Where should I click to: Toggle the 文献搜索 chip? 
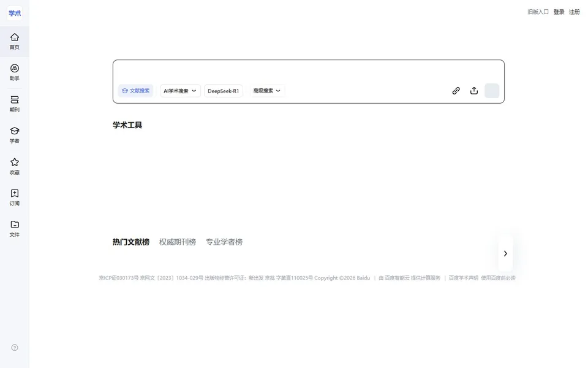[x=135, y=91]
